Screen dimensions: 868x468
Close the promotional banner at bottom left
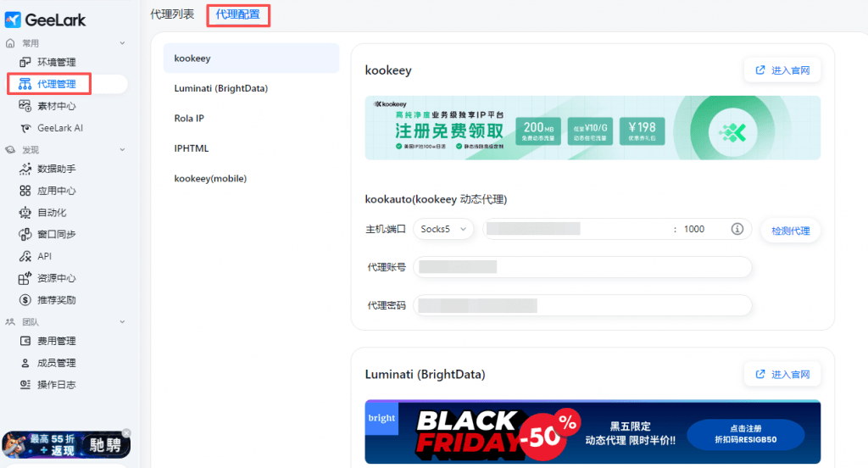pyautogui.click(x=126, y=432)
